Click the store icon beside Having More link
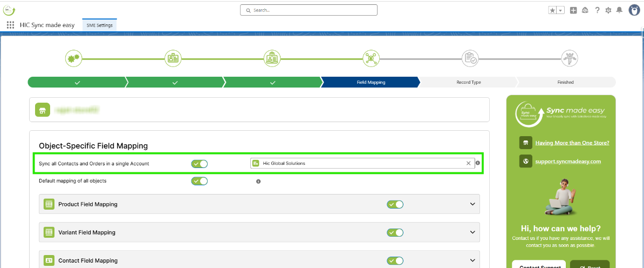 526,143
